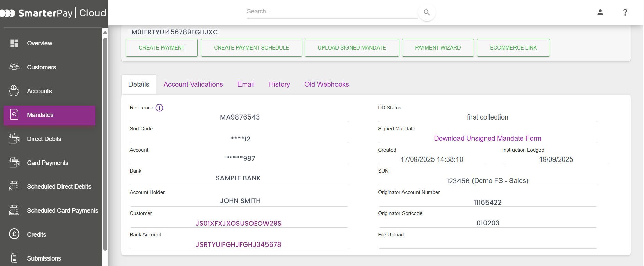Click the Direct Debits sidebar icon
The image size is (644, 266).
click(14, 139)
